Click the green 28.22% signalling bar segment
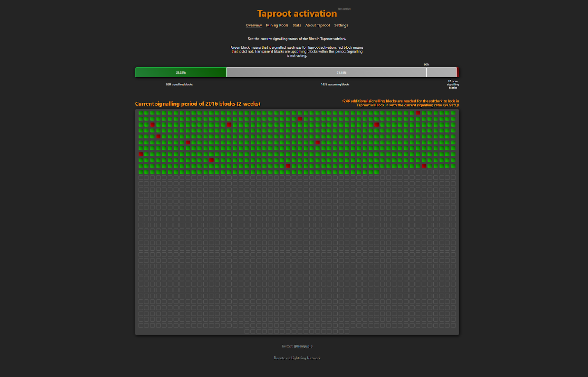 (x=181, y=72)
